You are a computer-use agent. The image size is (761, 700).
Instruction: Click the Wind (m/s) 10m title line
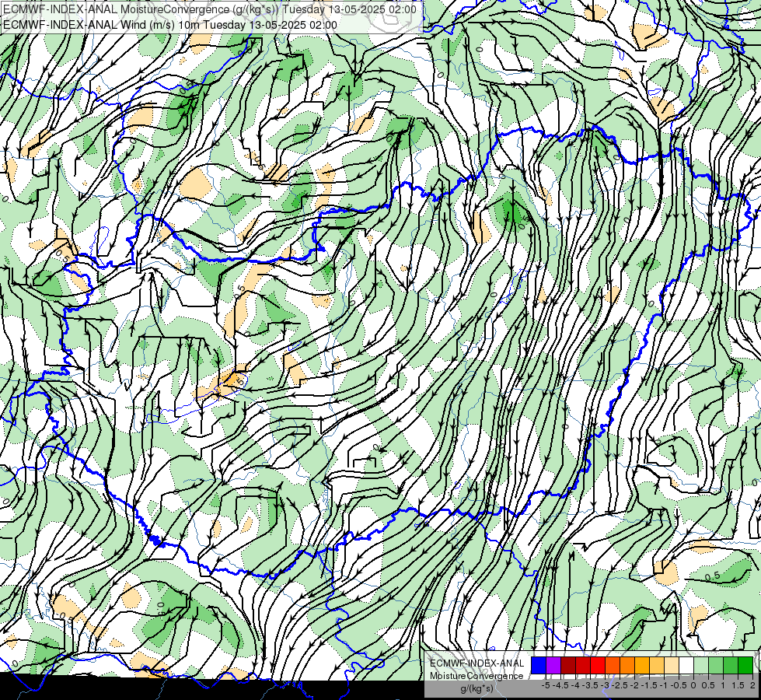tap(170, 25)
